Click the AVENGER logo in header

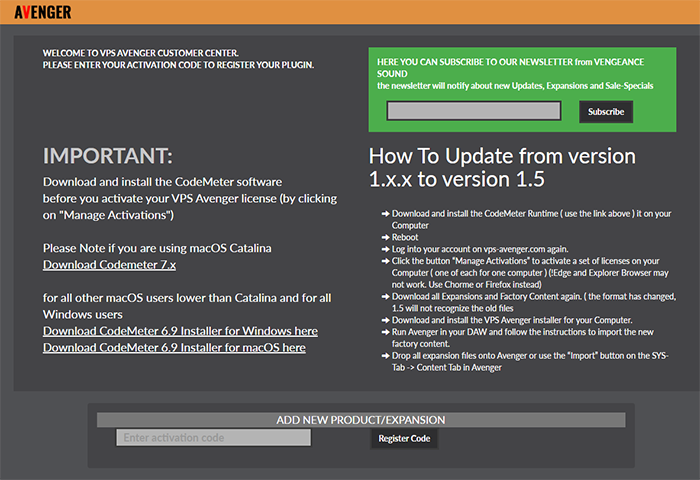tap(42, 12)
